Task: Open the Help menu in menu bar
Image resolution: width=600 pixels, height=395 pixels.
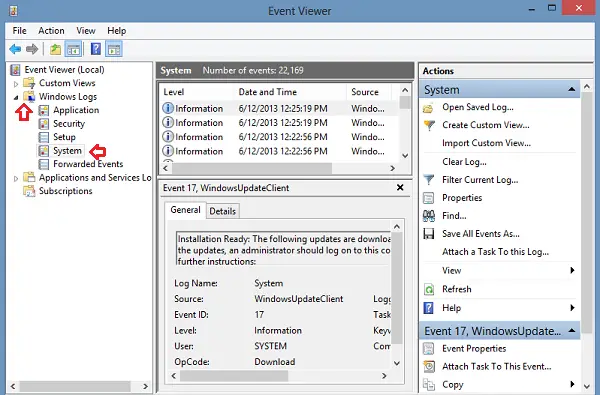Action: tap(116, 31)
